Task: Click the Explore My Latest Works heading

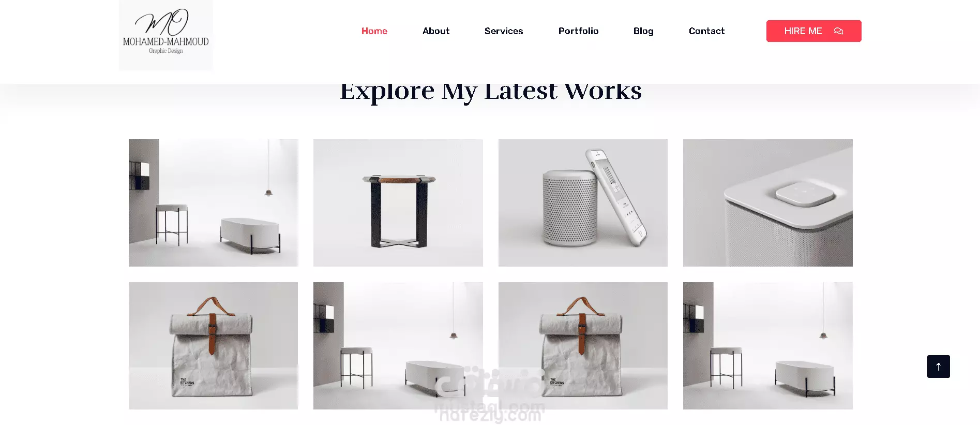Action: tap(491, 93)
